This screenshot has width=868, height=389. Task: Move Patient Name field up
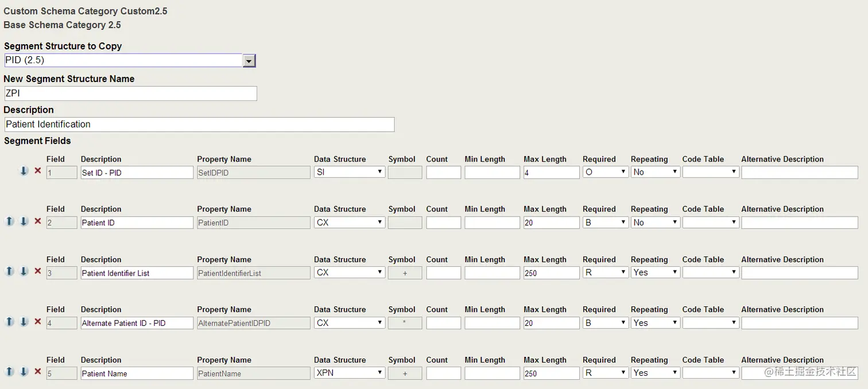(x=10, y=372)
